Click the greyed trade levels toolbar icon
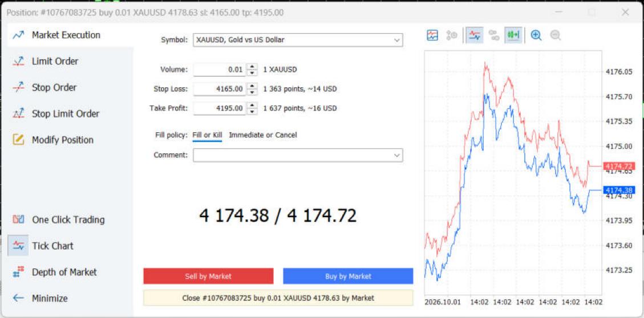The height and width of the screenshot is (318, 644). pos(452,35)
